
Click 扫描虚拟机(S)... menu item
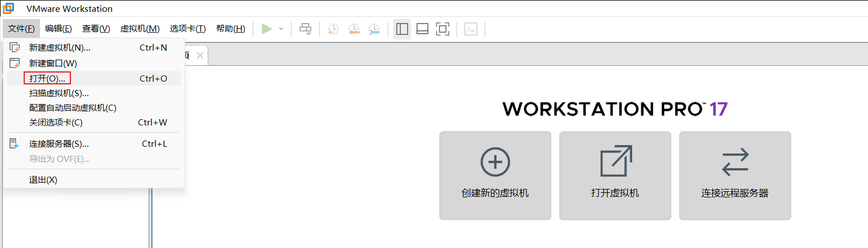(59, 93)
